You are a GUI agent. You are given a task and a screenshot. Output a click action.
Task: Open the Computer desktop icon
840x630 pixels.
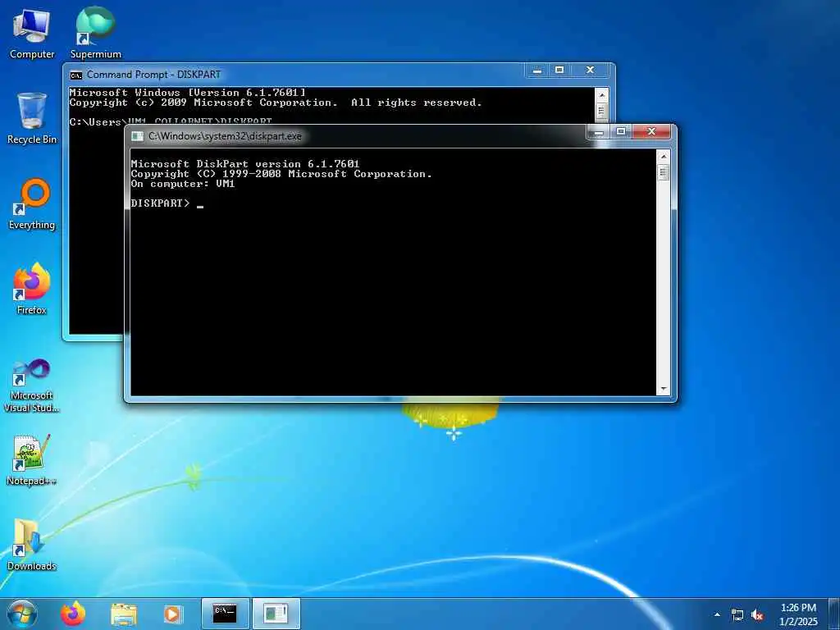click(32, 33)
